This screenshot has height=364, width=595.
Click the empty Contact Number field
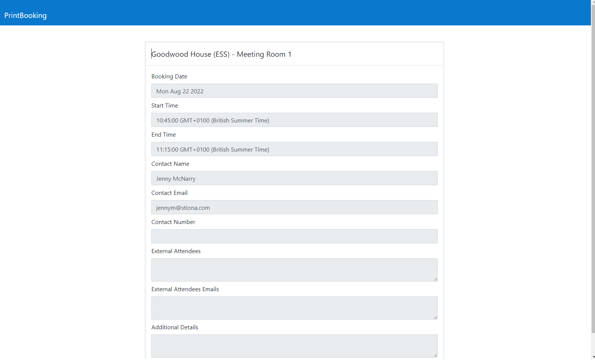[294, 237]
